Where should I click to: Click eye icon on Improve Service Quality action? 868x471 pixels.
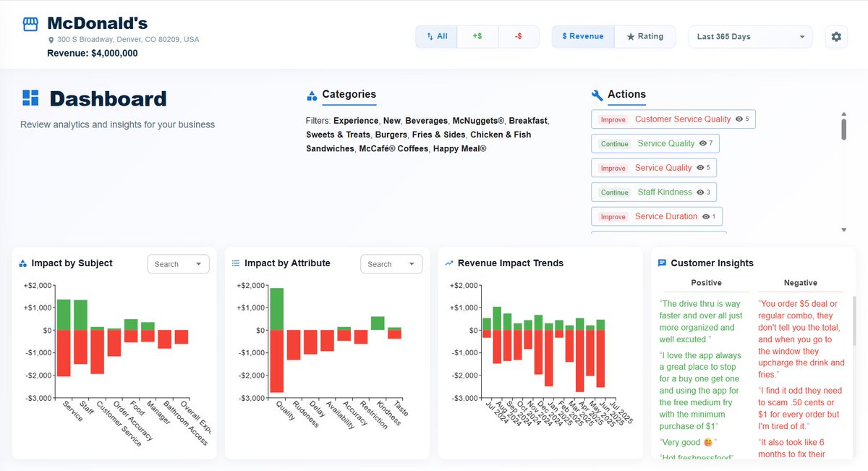pos(699,168)
